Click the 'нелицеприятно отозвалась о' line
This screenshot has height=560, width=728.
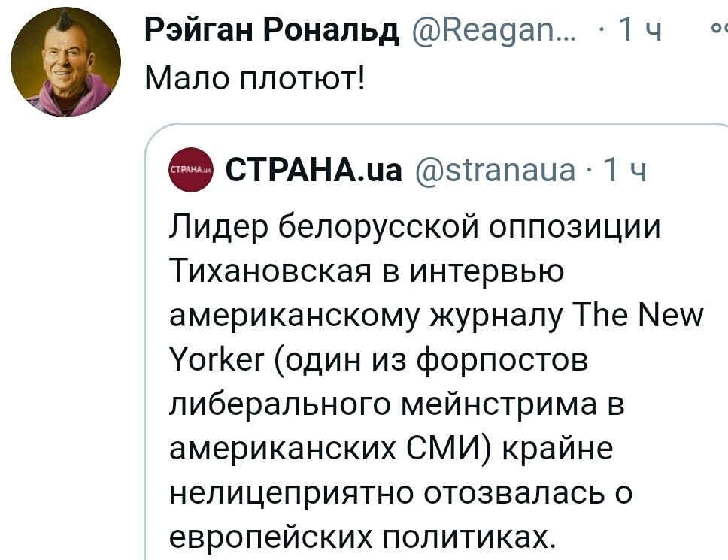[401, 493]
